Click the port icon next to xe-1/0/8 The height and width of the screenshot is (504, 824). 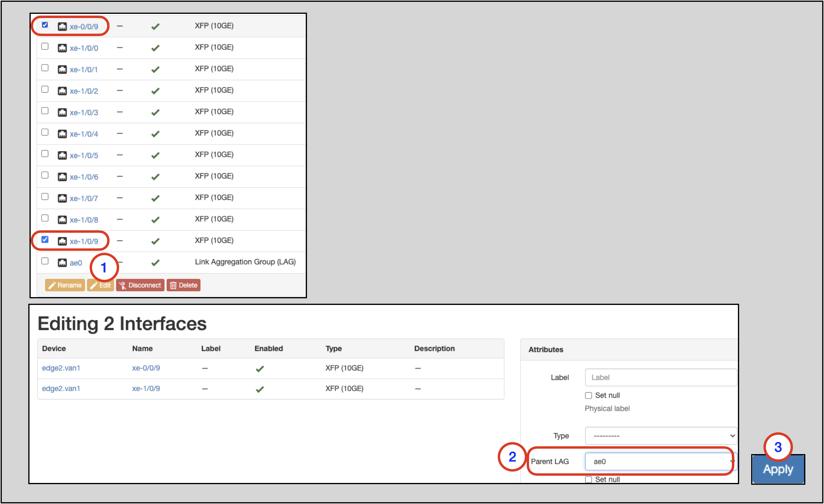point(63,219)
